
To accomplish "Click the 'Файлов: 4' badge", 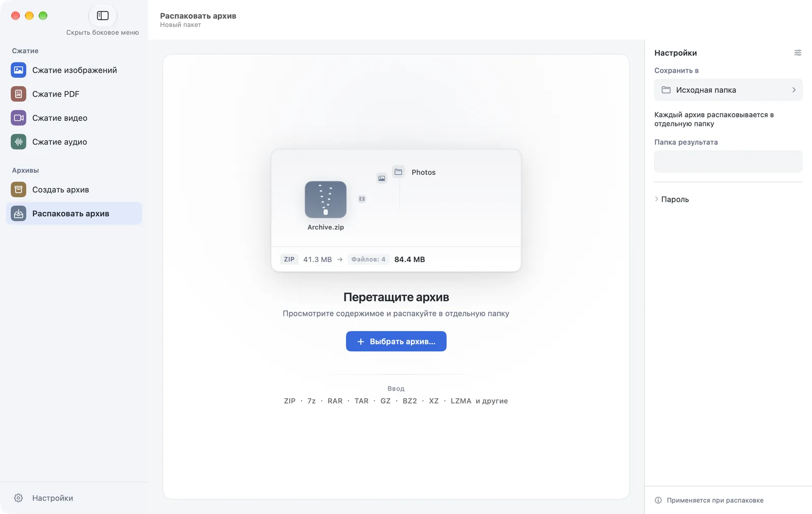I will point(368,259).
